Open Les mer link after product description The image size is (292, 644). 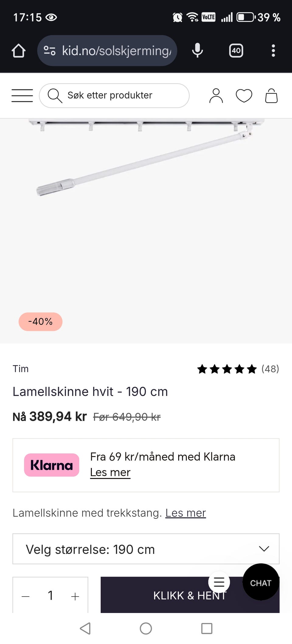pyautogui.click(x=186, y=513)
